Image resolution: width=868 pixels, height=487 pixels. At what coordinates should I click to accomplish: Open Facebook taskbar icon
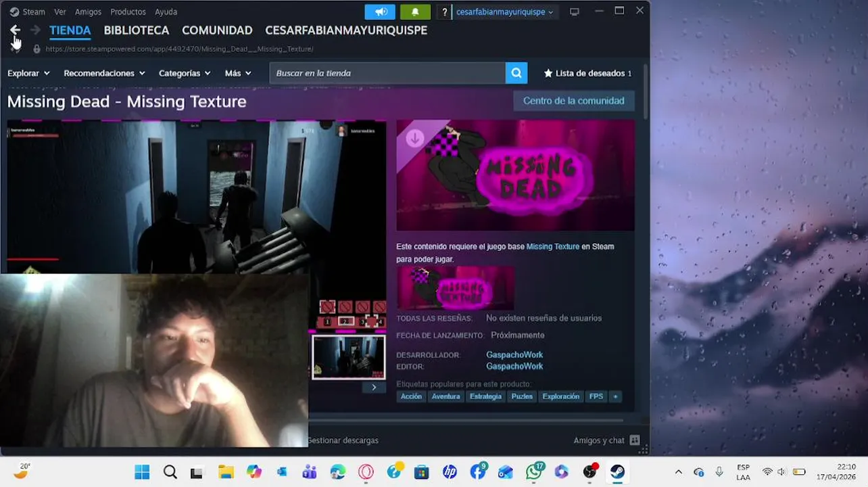coord(478,471)
